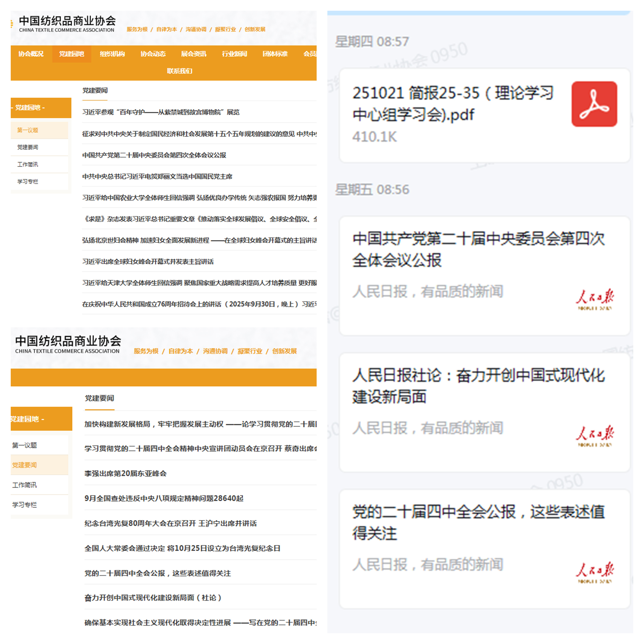Open article about 百年守护 故宫博物院 展览
The width and height of the screenshot is (644, 644).
(161, 112)
